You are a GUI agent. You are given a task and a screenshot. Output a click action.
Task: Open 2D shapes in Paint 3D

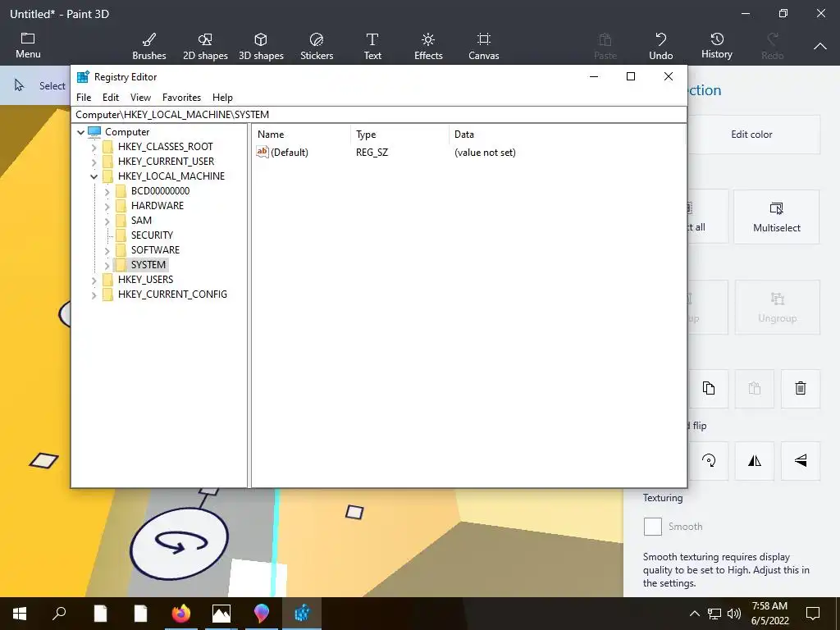205,46
